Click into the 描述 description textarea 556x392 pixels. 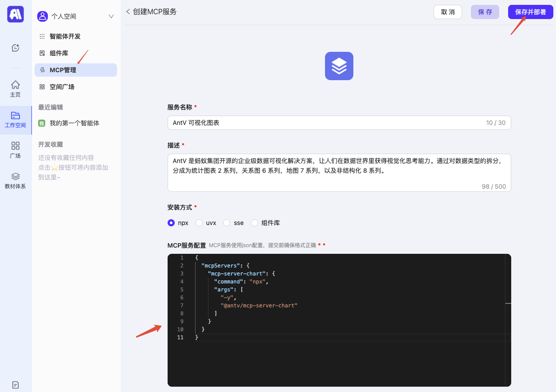(339, 173)
